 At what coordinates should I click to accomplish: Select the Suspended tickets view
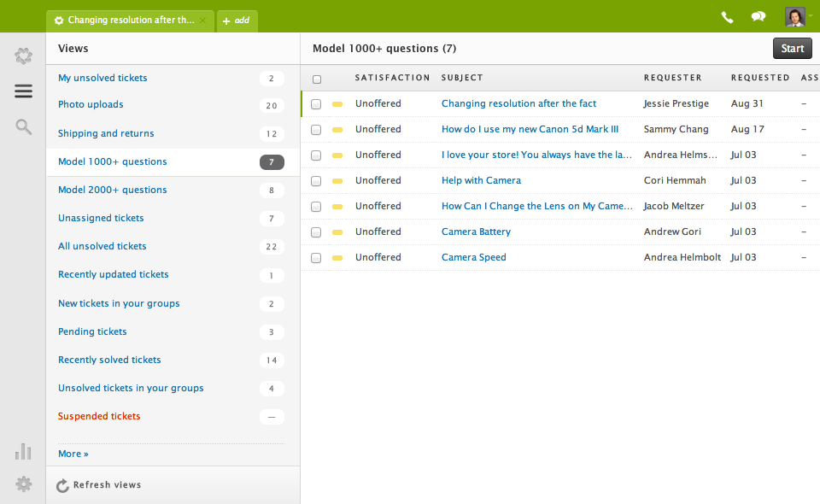(x=99, y=416)
